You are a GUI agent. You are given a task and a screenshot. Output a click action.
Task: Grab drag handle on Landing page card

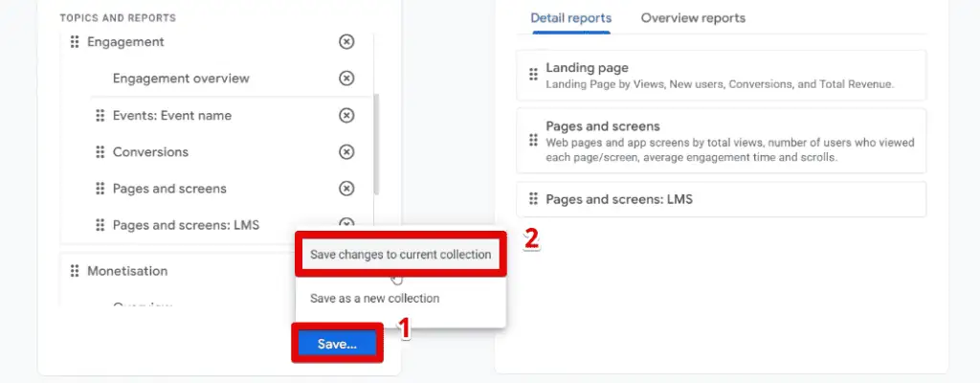coord(533,75)
